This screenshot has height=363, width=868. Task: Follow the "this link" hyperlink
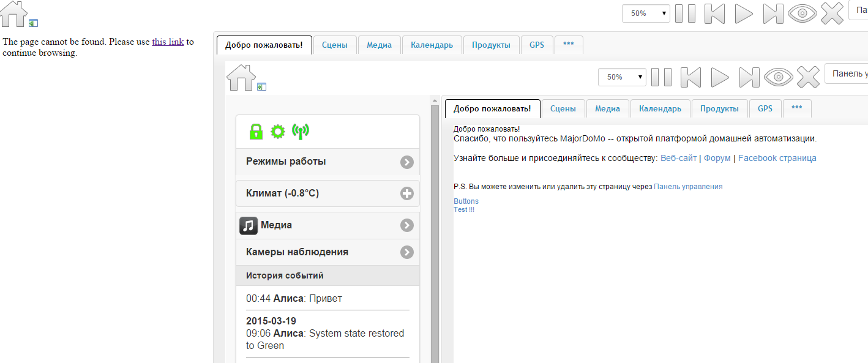click(x=168, y=42)
